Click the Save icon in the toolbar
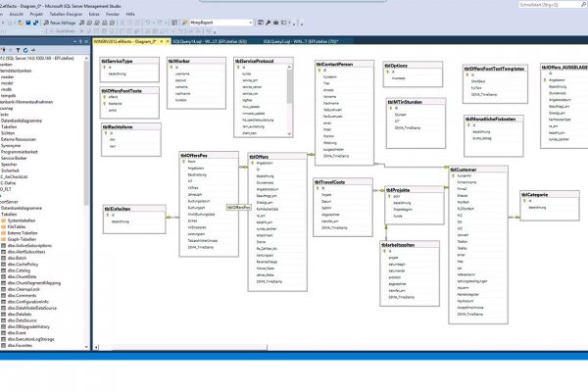588x392 pixels. click(x=28, y=23)
